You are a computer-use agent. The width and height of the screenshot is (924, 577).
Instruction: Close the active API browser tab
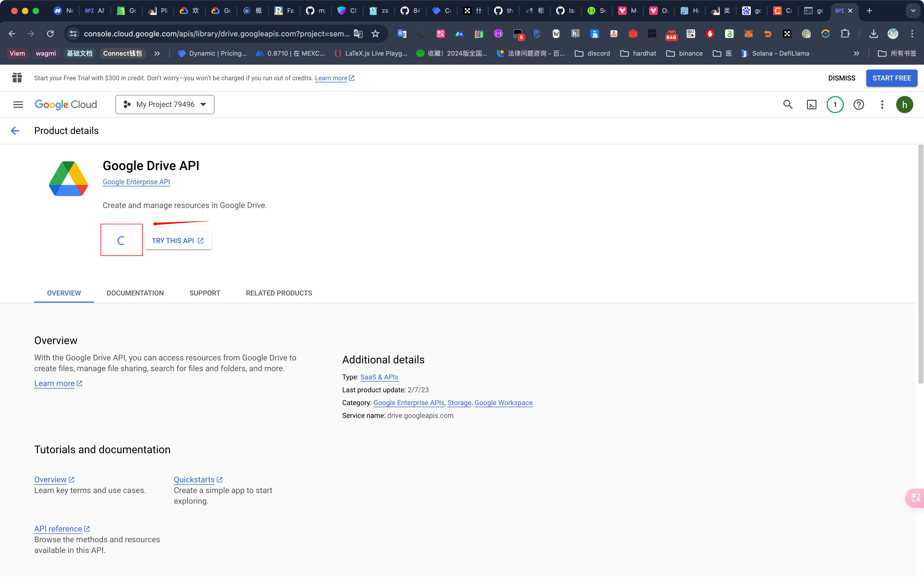pos(850,11)
